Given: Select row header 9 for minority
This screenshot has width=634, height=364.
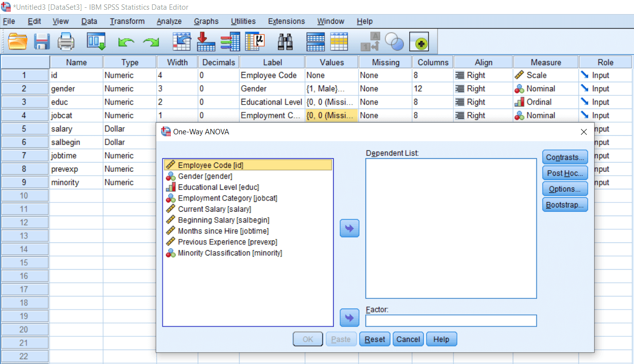Looking at the screenshot, I should tap(24, 182).
